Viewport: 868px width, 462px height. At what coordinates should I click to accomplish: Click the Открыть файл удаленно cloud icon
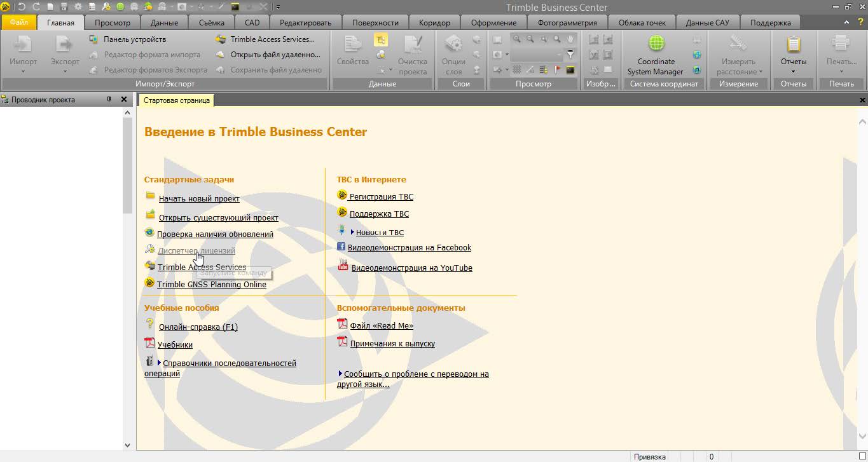[220, 55]
